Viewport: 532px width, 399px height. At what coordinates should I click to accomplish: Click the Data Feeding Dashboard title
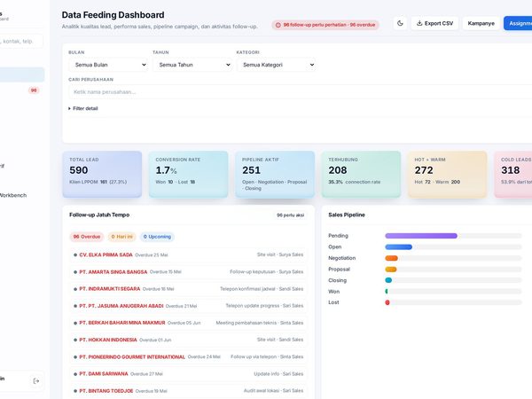(x=113, y=15)
